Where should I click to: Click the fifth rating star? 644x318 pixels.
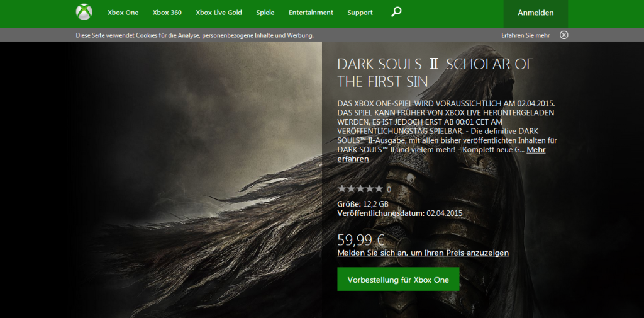[x=379, y=188]
